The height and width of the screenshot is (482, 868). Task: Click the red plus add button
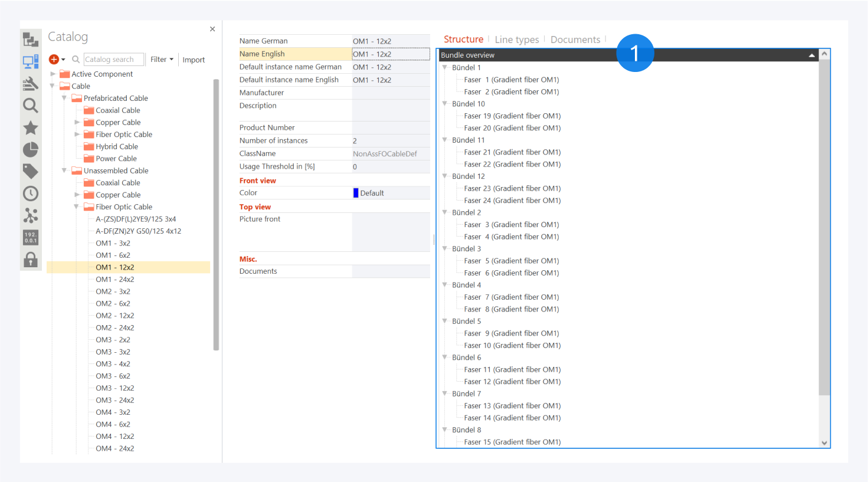[54, 60]
